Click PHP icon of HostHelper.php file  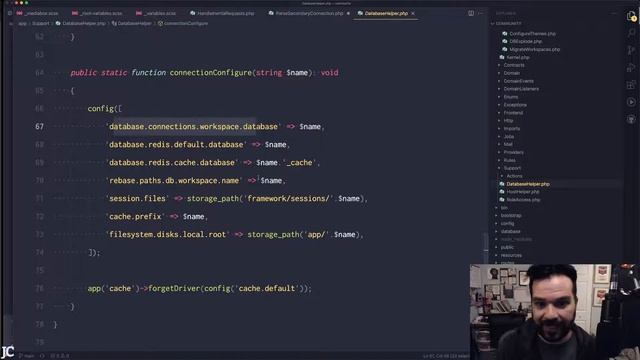click(502, 192)
